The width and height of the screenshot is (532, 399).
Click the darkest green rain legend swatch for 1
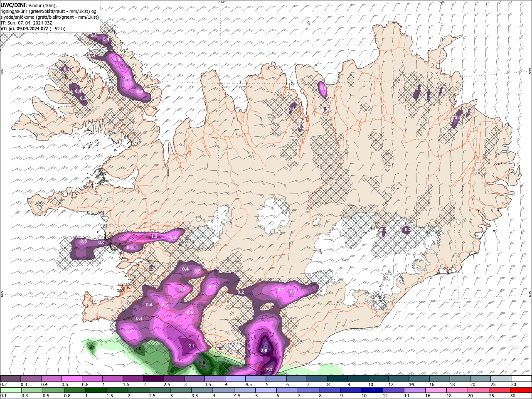point(96,390)
